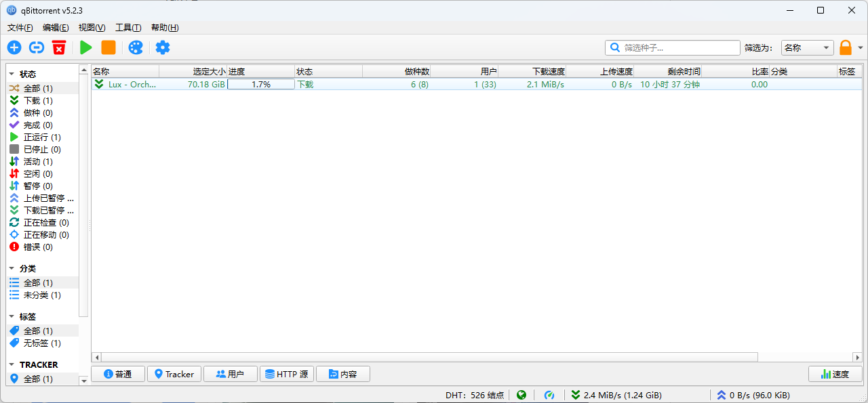Click the green connection status globe icon
Image resolution: width=868 pixels, height=403 pixels.
pyautogui.click(x=521, y=395)
